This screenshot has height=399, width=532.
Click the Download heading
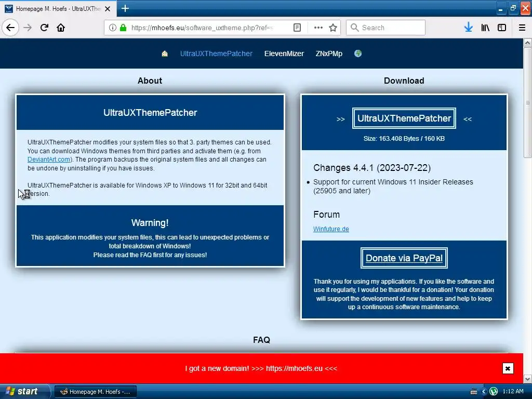click(404, 81)
